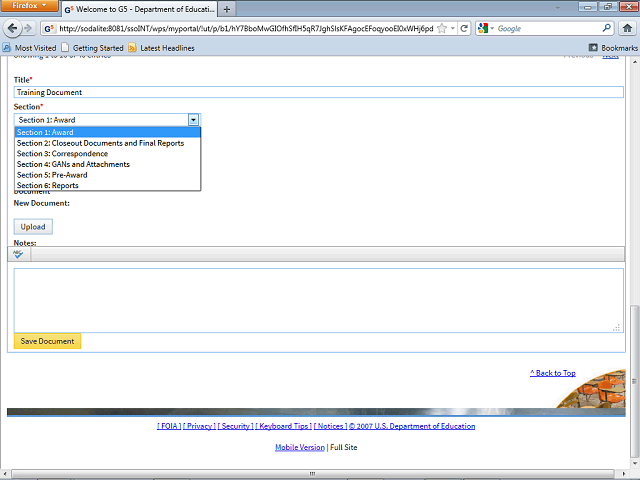
Task: Open the Firefox home page icon
Action: 627,28
